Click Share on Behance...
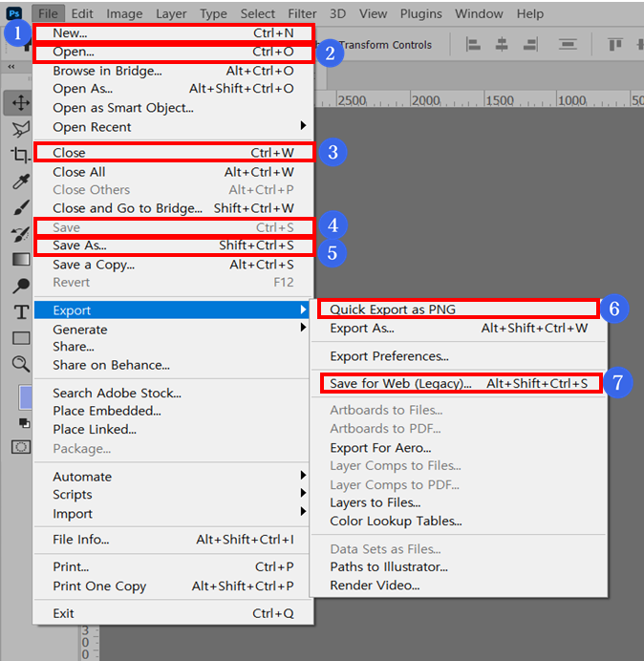The height and width of the screenshot is (661, 644). 173,365
